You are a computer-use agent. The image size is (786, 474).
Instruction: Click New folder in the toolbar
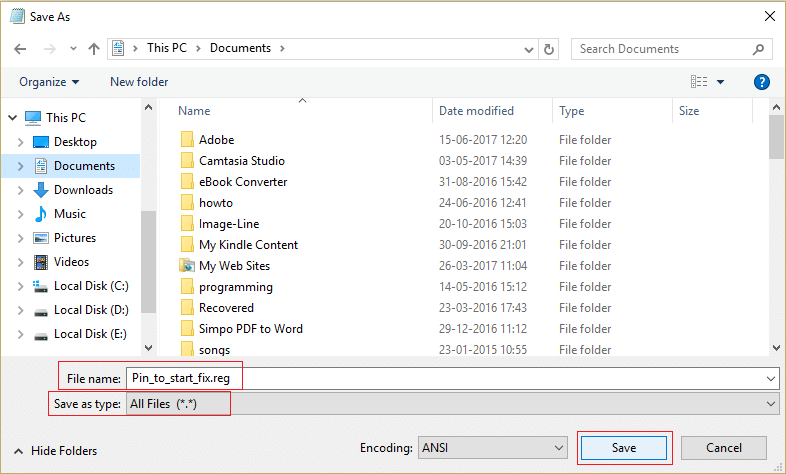(139, 82)
